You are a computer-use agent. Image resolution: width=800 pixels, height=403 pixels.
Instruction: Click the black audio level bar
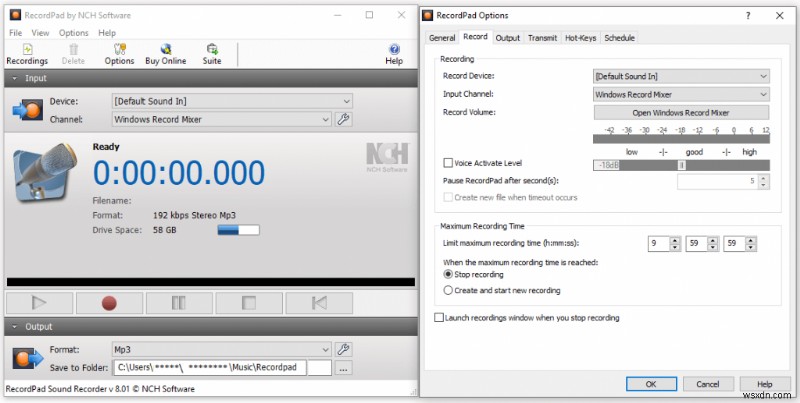[x=211, y=282]
